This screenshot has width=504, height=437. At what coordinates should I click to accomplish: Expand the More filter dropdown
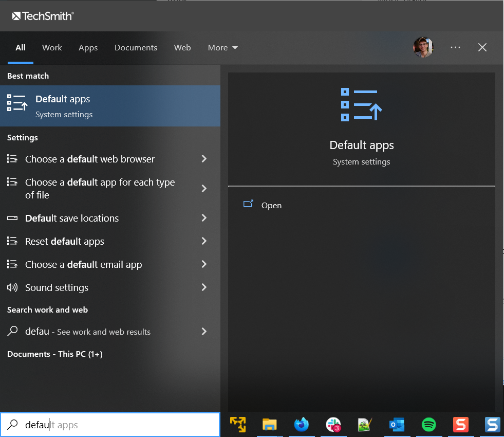[223, 47]
